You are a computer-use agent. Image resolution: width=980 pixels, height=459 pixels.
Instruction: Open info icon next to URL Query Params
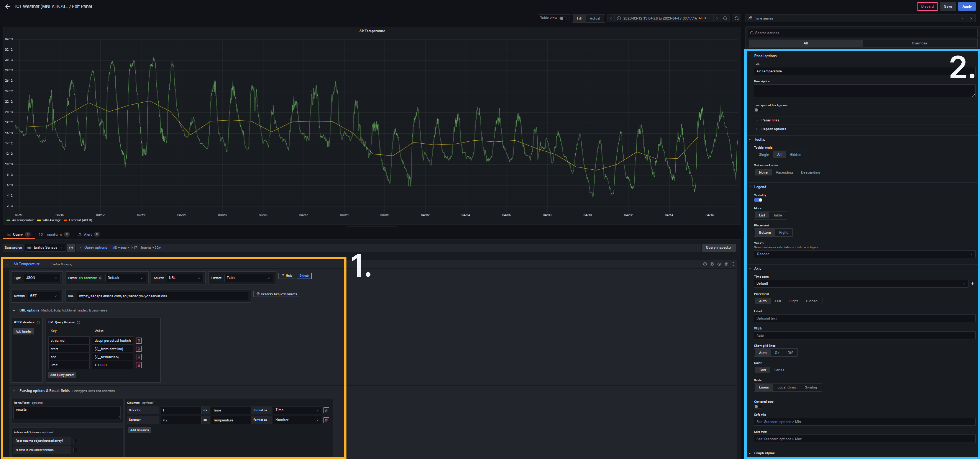79,322
